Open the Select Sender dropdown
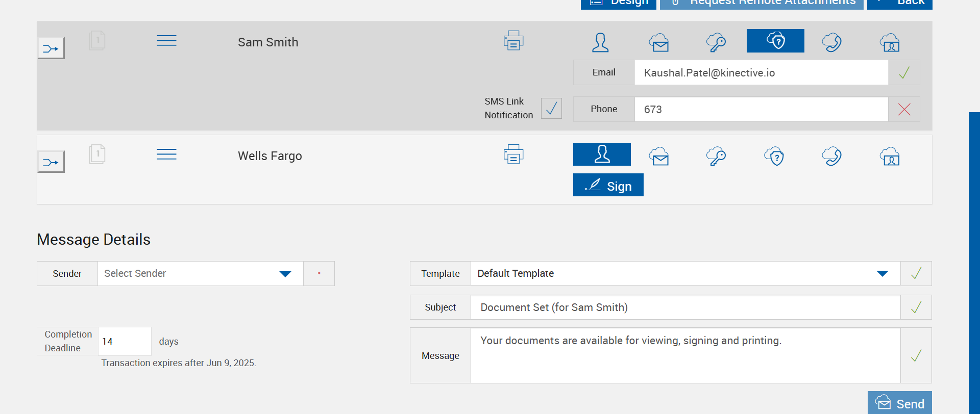Screen dimensions: 980x414 pos(200,274)
